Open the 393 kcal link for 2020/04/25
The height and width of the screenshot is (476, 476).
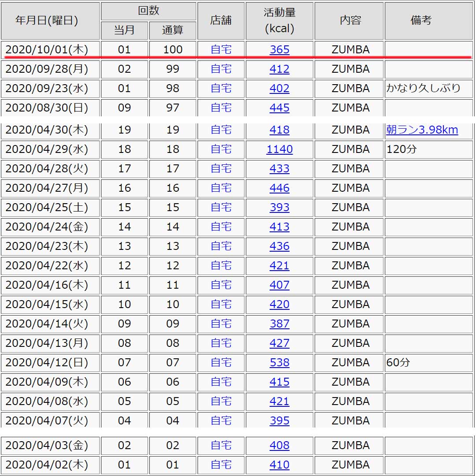279,208
